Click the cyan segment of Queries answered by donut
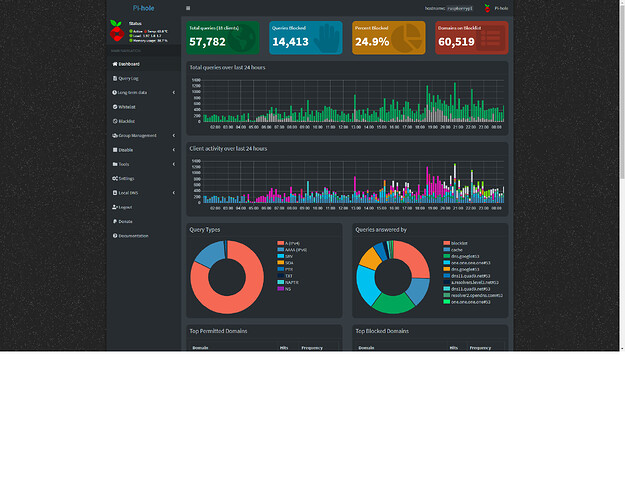This screenshot has width=625, height=500. click(x=366, y=285)
